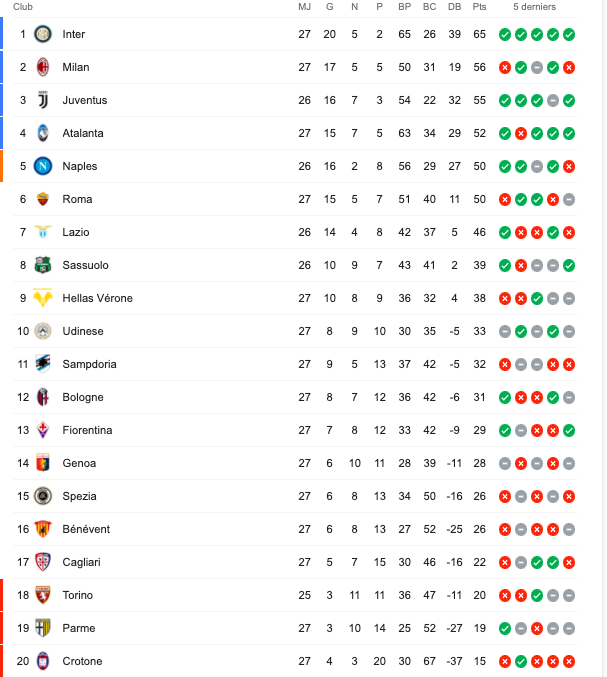Screen dimensions: 607x677
Task: Click the Roma club crest icon
Action: point(43,199)
